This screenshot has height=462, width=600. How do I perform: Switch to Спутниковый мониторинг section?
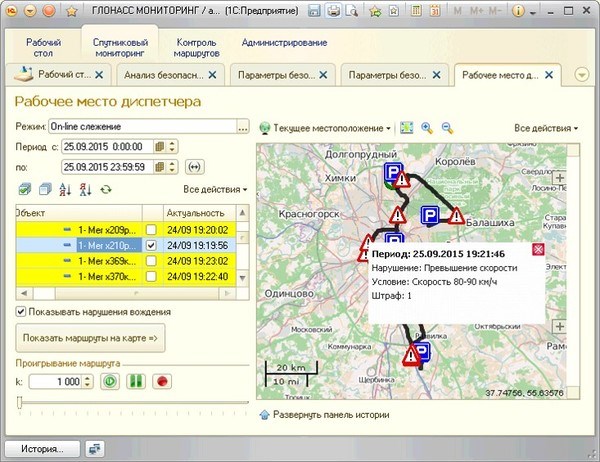coord(120,48)
